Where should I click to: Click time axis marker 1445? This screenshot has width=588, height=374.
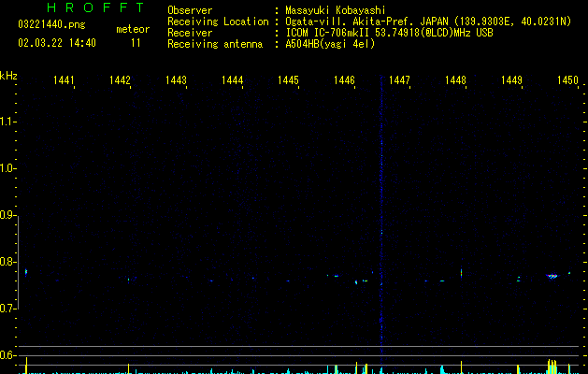tap(288, 80)
